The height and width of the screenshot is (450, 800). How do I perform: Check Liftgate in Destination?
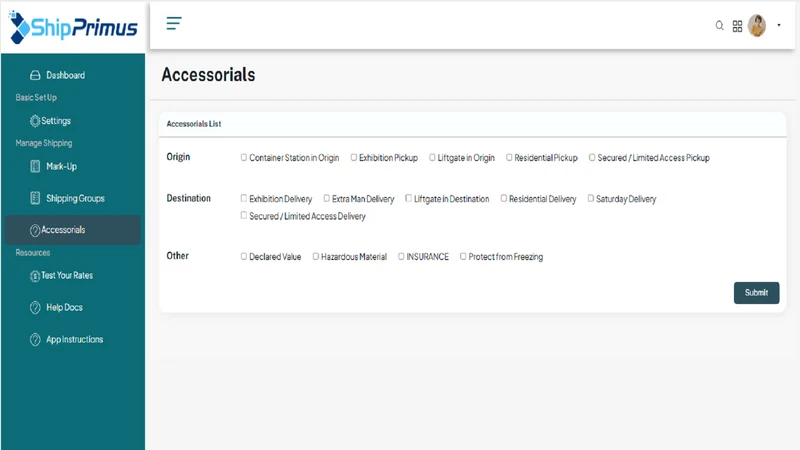click(x=408, y=198)
